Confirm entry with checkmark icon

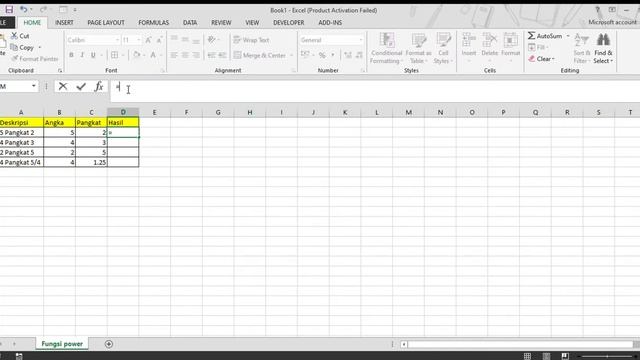81,86
